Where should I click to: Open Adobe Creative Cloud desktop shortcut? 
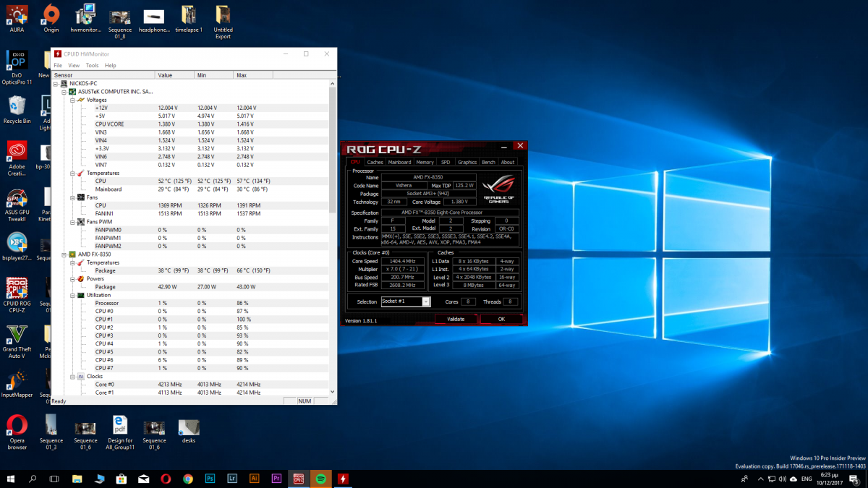pos(17,158)
